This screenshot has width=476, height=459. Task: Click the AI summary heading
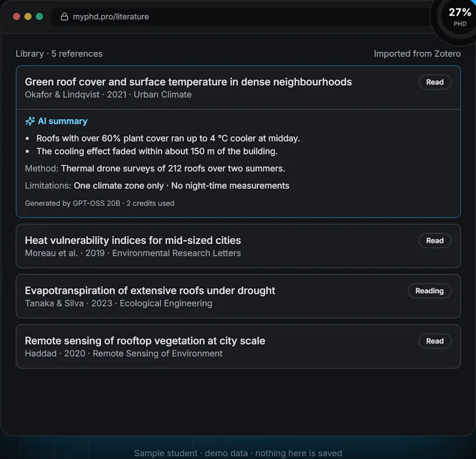point(62,121)
